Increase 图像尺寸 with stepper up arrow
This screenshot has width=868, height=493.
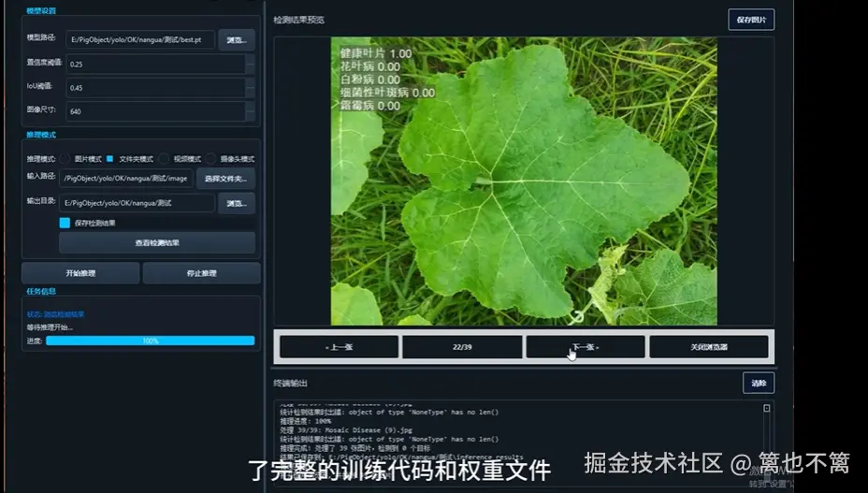251,107
